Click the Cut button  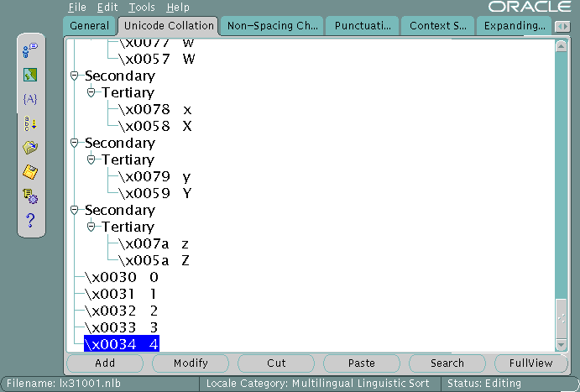coord(276,363)
